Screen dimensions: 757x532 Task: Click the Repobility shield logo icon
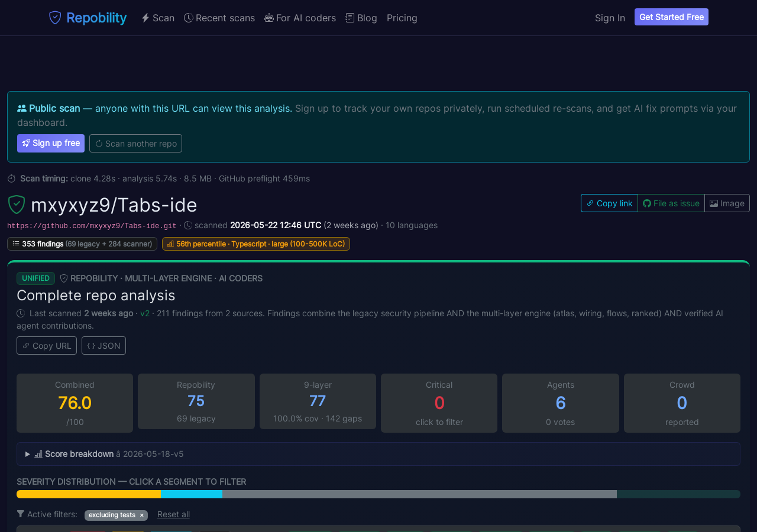pyautogui.click(x=55, y=18)
